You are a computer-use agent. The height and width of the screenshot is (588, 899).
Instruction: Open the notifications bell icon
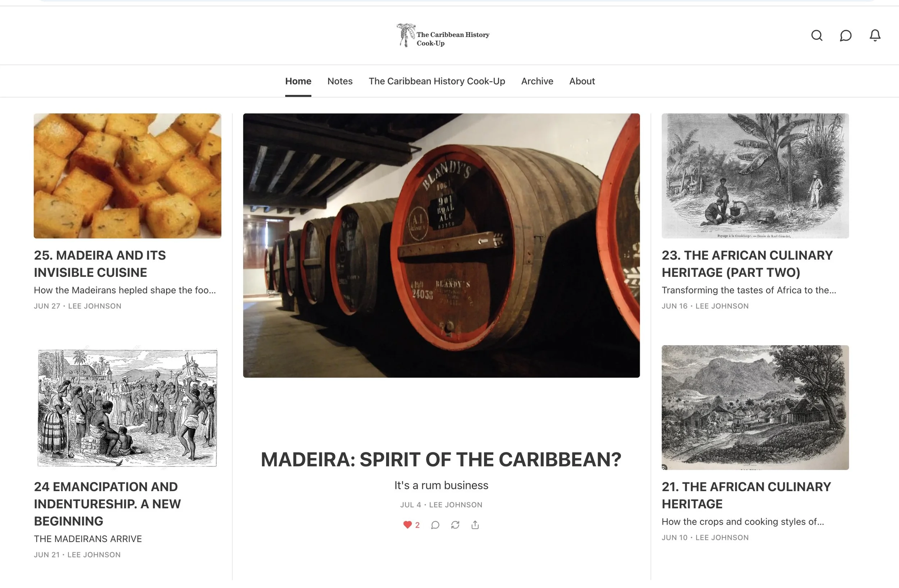pos(875,35)
